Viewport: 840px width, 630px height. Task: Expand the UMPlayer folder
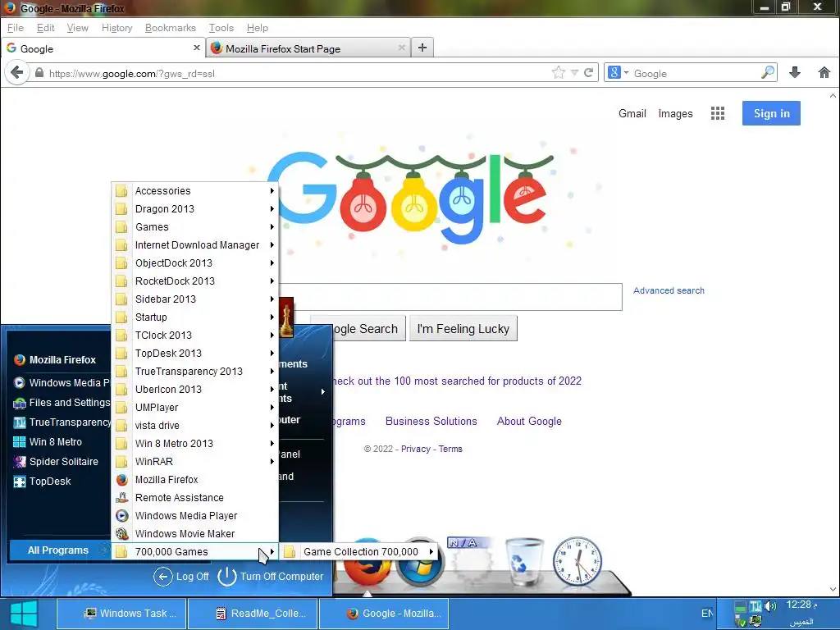(195, 408)
